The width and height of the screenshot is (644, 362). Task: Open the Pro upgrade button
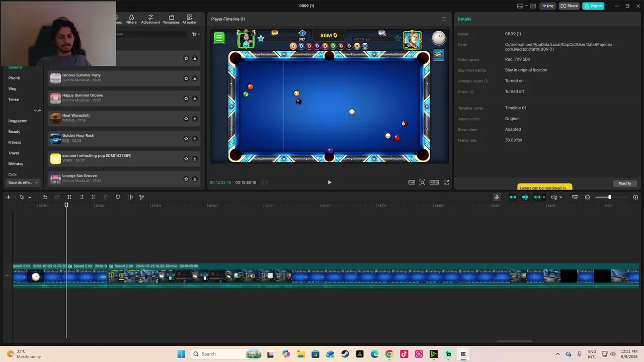(547, 6)
